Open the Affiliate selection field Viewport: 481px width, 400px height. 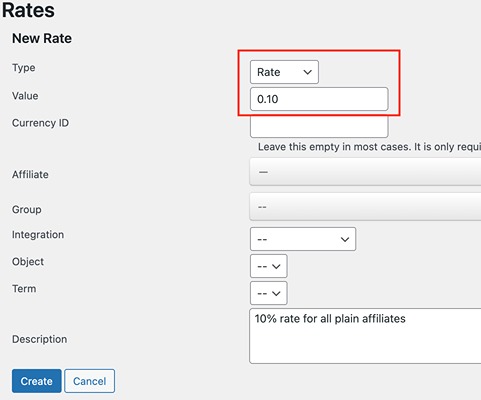point(365,172)
